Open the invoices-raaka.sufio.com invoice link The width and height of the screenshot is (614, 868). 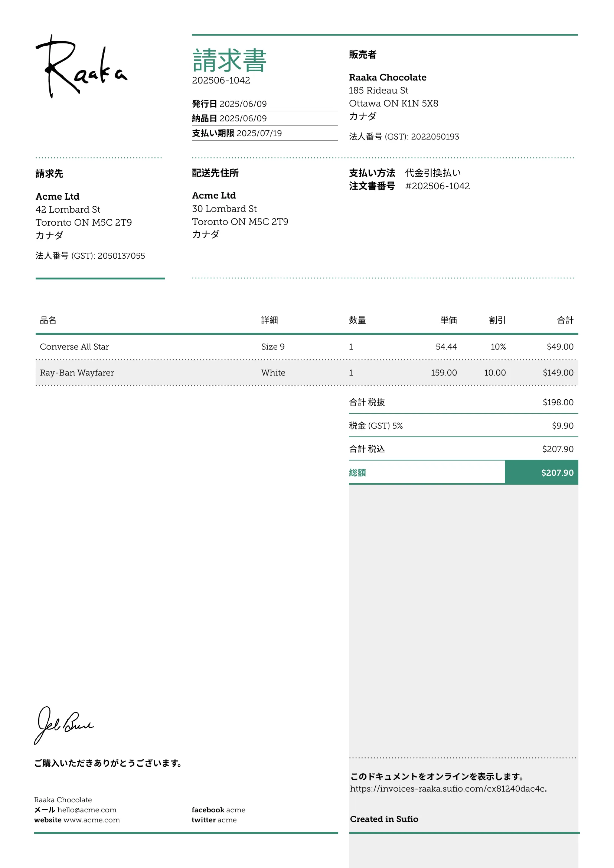(448, 789)
